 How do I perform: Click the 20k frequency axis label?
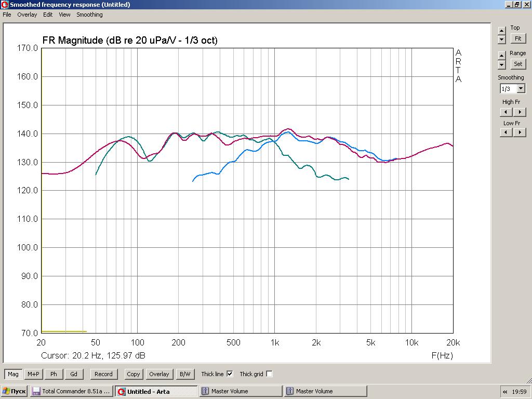453,343
